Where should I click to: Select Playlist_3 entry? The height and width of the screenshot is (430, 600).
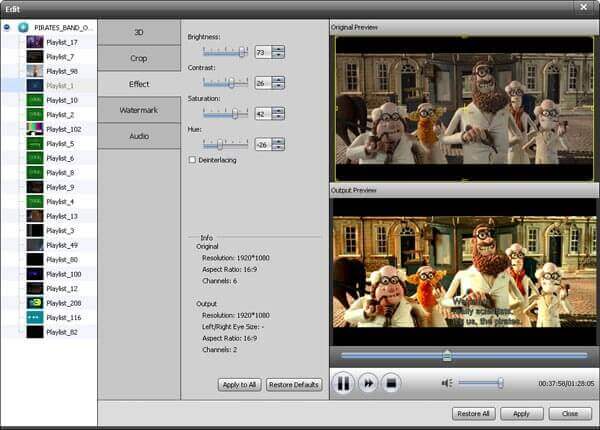pos(60,231)
